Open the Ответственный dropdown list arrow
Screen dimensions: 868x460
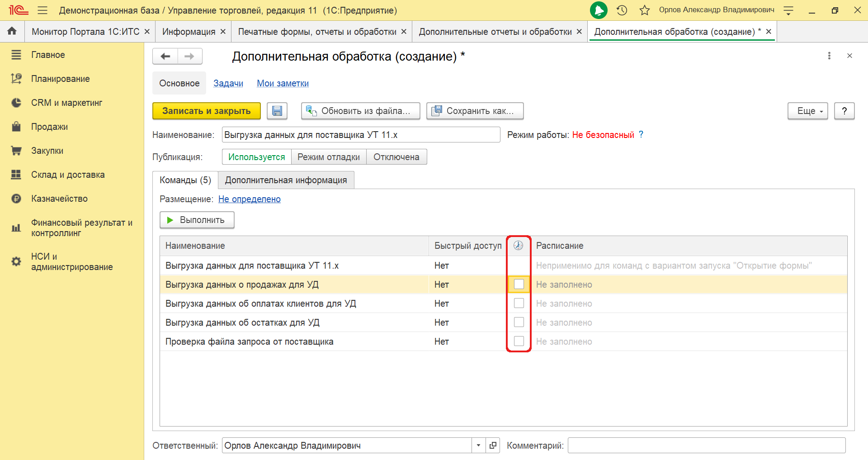[478, 446]
